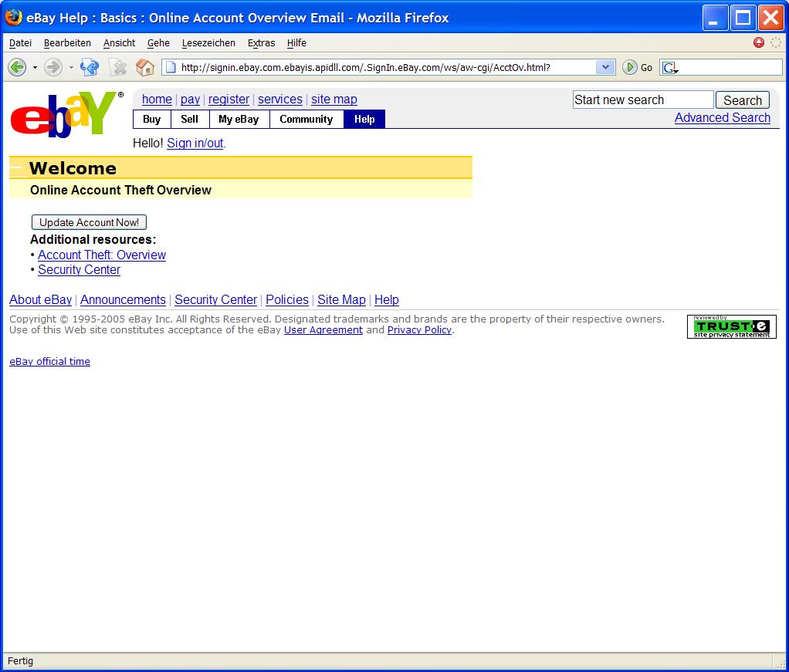This screenshot has width=789, height=672.
Task: Click the Google search engine icon
Action: point(670,67)
